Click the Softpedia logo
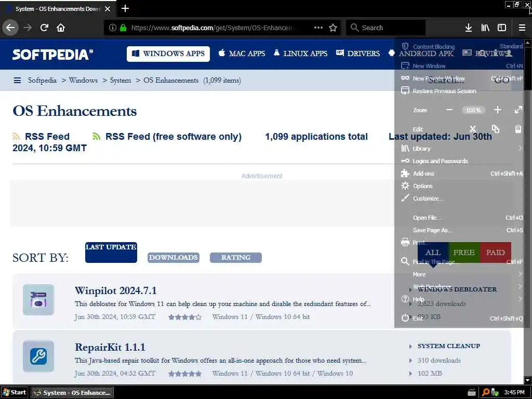Screen dimensions: 532x399 [52, 54]
